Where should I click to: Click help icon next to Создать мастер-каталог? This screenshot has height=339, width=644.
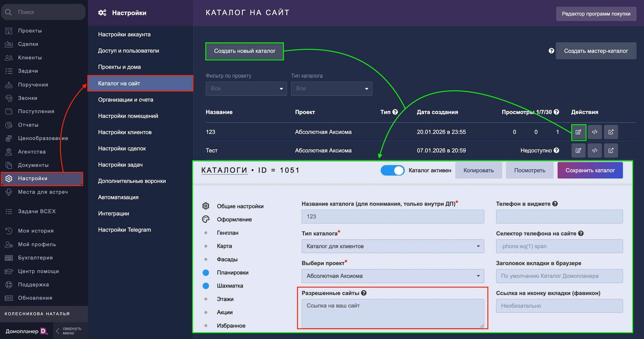click(x=551, y=51)
